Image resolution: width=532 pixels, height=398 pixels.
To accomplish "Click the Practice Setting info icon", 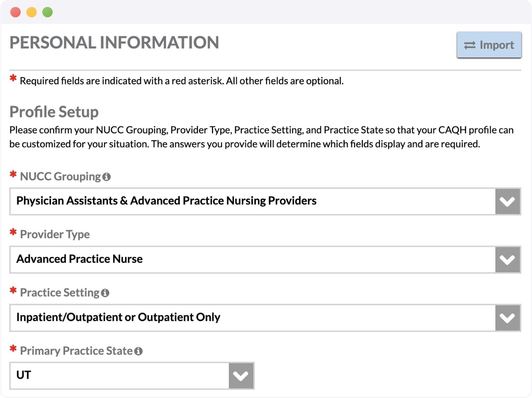I will click(105, 293).
